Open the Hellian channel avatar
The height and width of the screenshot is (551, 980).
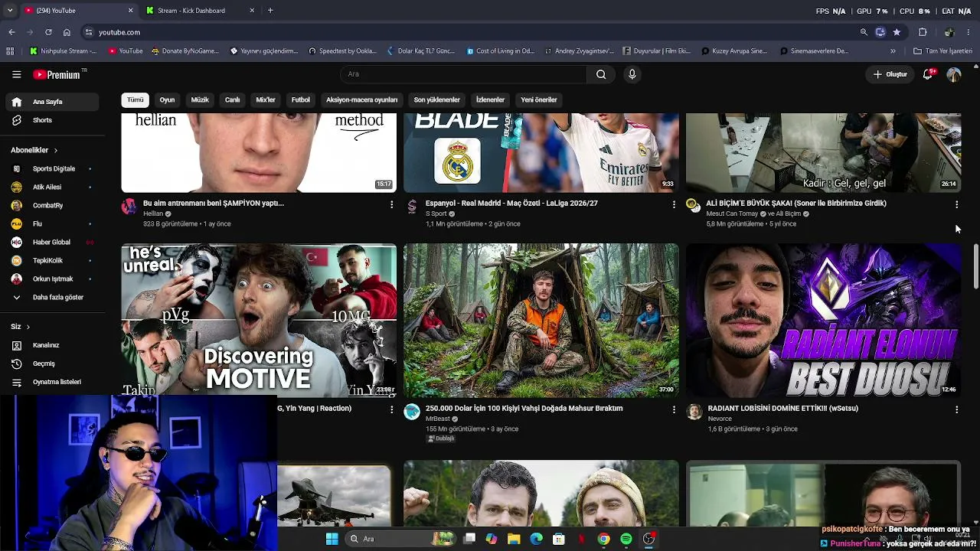[129, 206]
